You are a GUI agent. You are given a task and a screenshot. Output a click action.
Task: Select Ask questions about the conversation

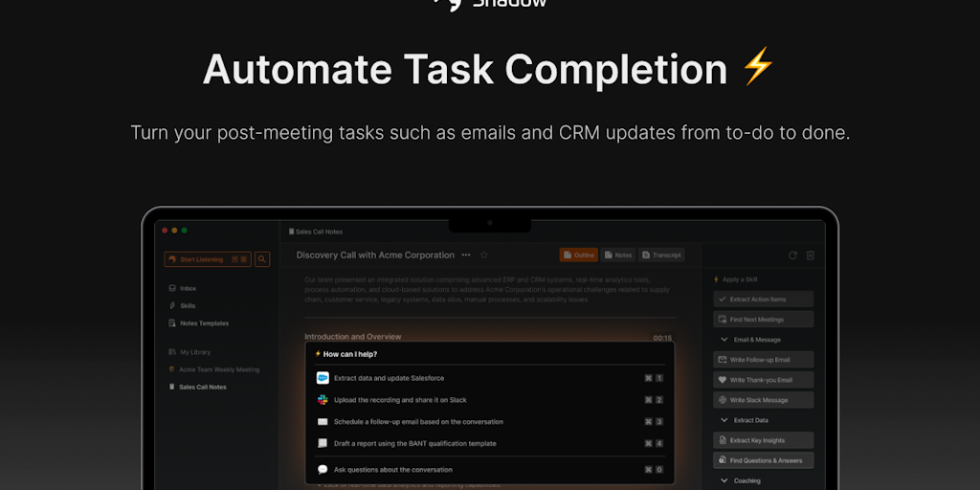490,469
